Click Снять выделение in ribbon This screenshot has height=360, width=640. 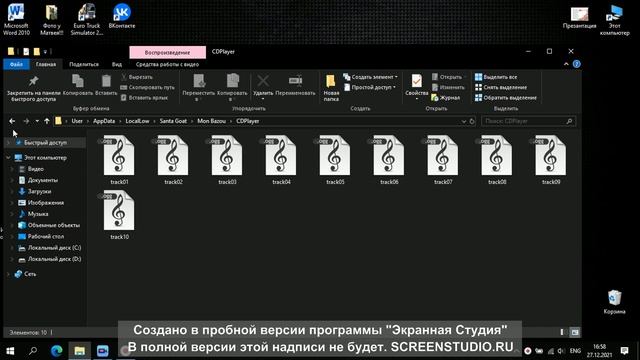click(501, 87)
